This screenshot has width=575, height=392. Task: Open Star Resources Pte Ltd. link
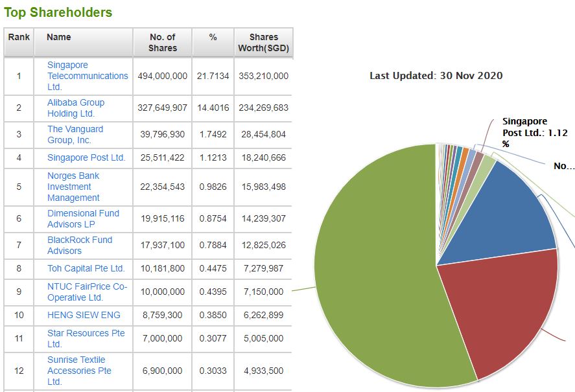point(86,338)
